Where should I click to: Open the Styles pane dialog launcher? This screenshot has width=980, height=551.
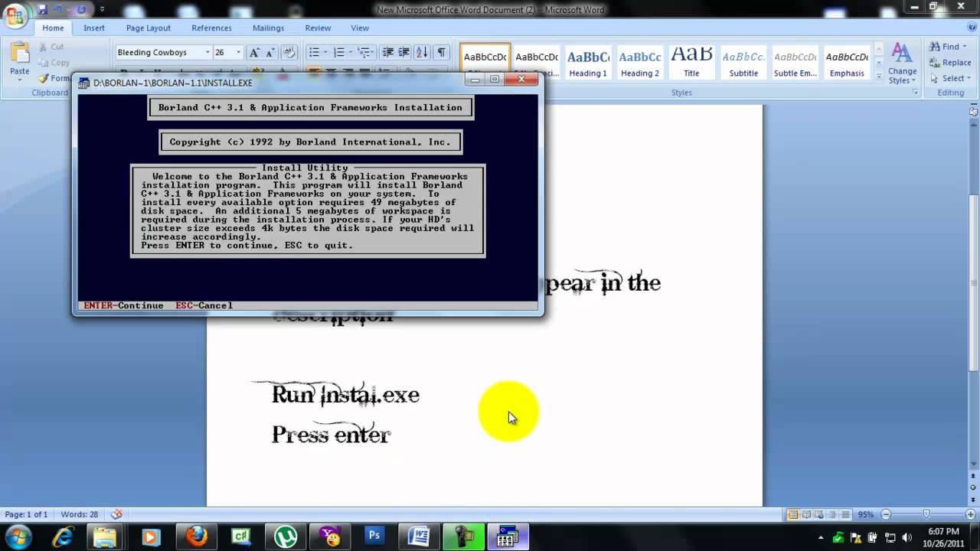tap(915, 93)
